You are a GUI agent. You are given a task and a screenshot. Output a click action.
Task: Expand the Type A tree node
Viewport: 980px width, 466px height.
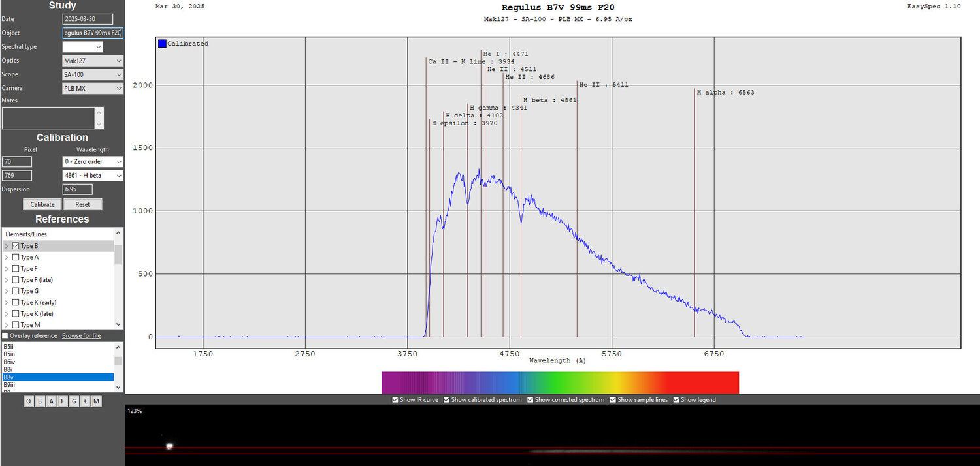[7, 257]
